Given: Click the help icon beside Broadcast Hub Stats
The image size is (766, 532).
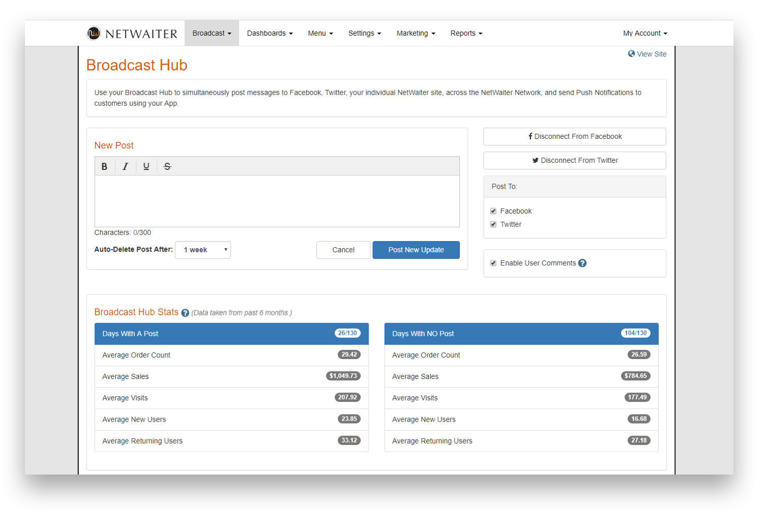Looking at the screenshot, I should (185, 313).
